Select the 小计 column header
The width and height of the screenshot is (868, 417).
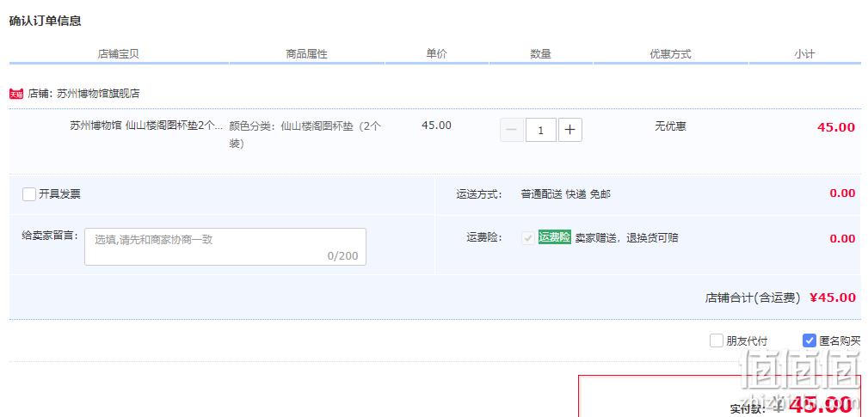click(x=804, y=53)
